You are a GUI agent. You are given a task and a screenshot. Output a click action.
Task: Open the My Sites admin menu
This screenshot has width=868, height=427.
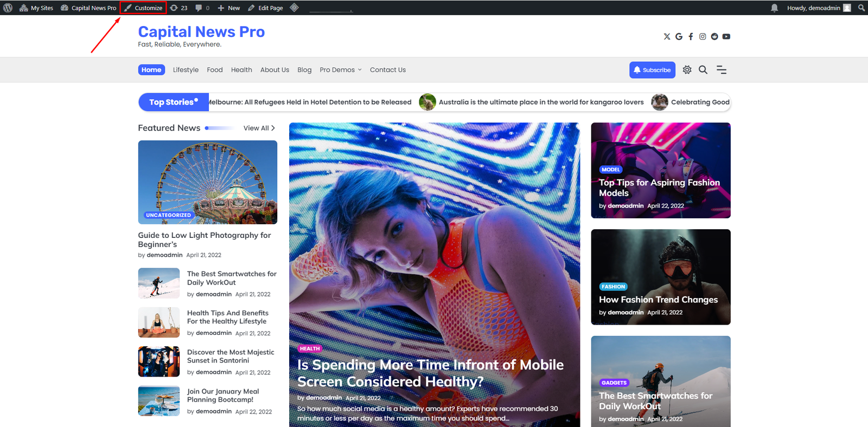(x=36, y=8)
